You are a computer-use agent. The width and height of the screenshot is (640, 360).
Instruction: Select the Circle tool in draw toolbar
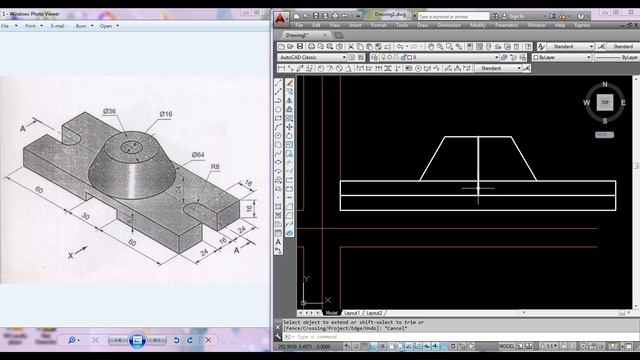point(278,136)
